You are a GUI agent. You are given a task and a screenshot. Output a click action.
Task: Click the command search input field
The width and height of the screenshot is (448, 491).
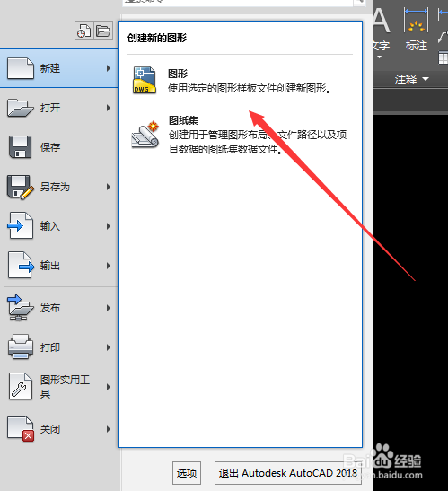(x=238, y=3)
